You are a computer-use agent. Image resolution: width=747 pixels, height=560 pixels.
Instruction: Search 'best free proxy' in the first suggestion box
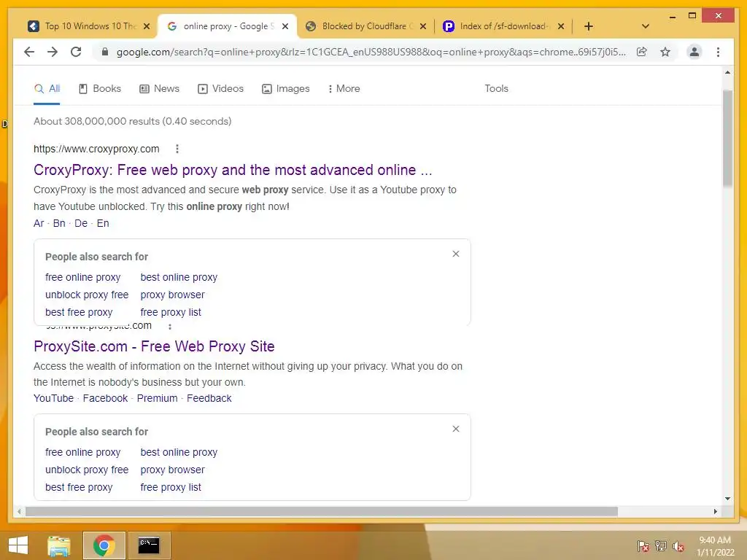click(79, 312)
